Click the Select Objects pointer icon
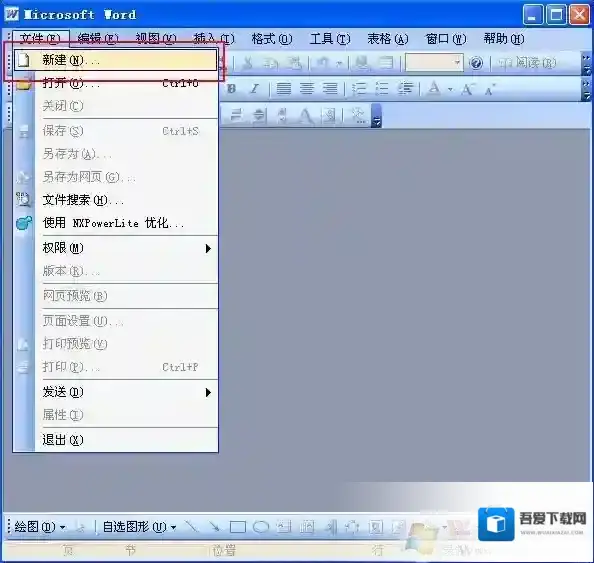 pyautogui.click(x=80, y=527)
